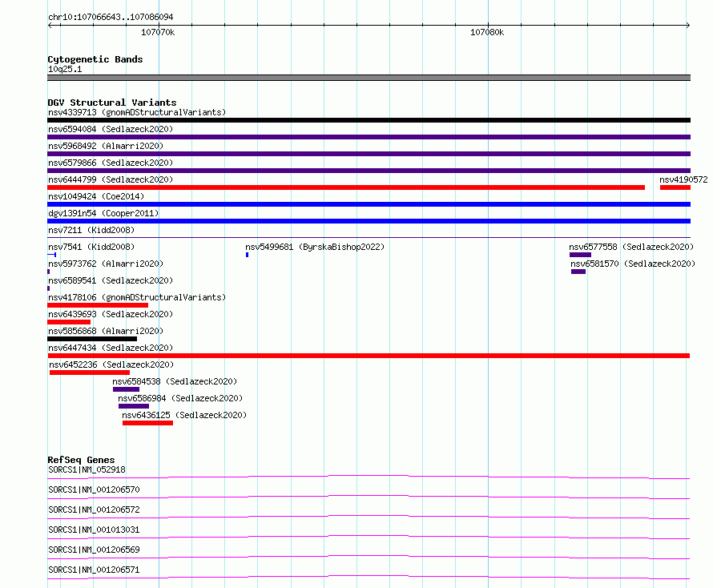Click the red nsv6439693 variant bar
This screenshot has width=713, height=588.
69,322
